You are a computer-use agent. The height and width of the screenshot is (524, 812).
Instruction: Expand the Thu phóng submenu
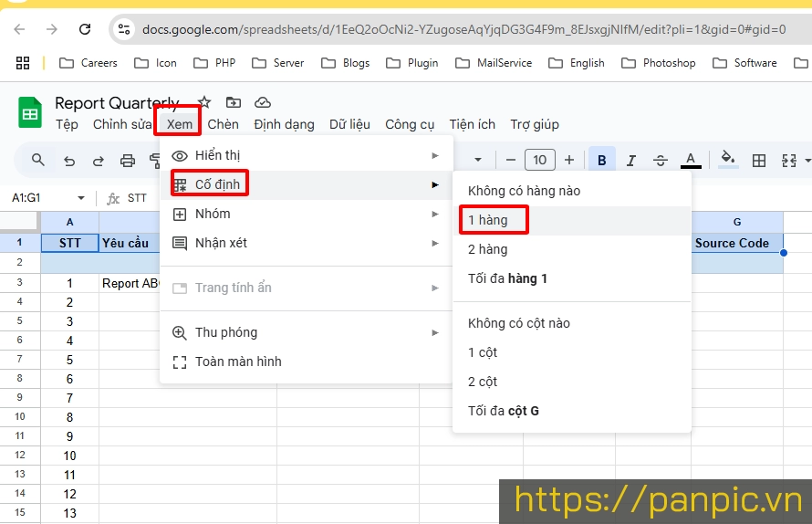click(x=306, y=332)
